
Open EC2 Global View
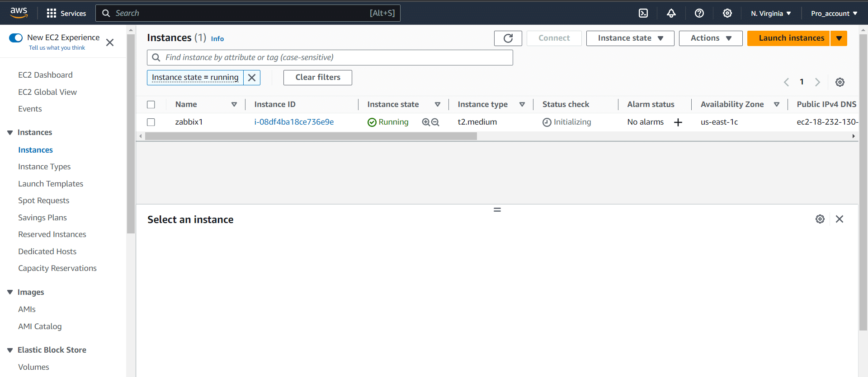(47, 92)
